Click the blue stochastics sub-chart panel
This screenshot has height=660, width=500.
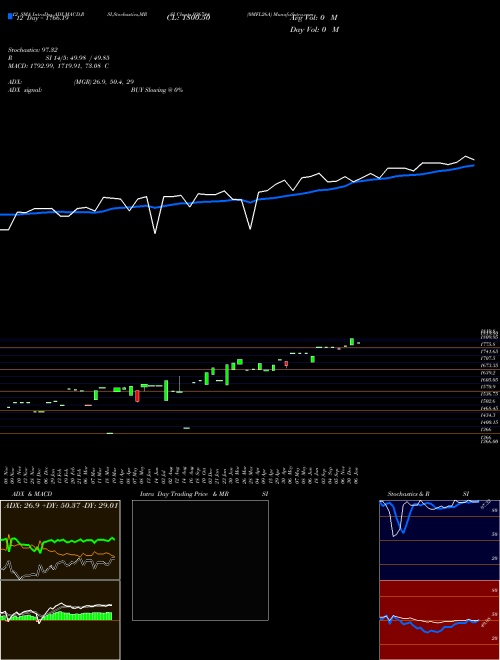pyautogui.click(x=439, y=540)
